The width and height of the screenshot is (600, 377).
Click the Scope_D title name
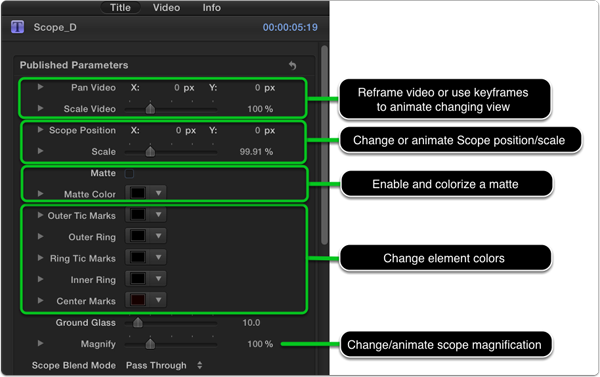[x=55, y=27]
